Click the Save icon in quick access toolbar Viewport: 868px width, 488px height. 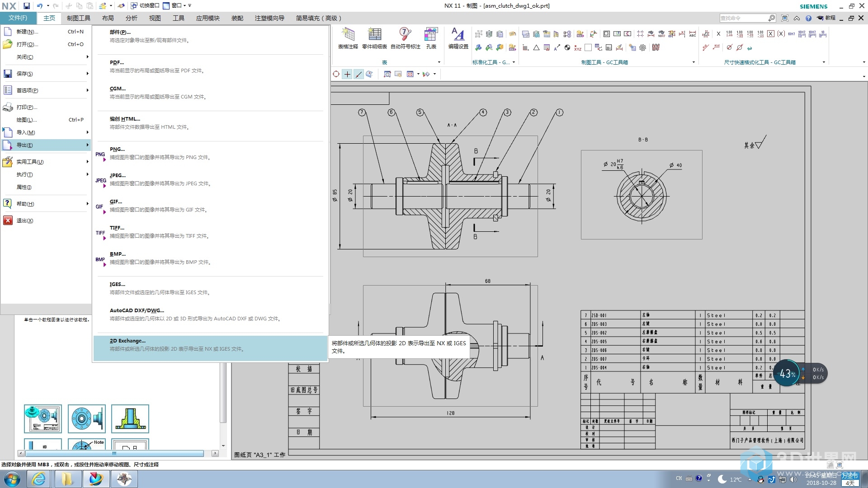(27, 6)
